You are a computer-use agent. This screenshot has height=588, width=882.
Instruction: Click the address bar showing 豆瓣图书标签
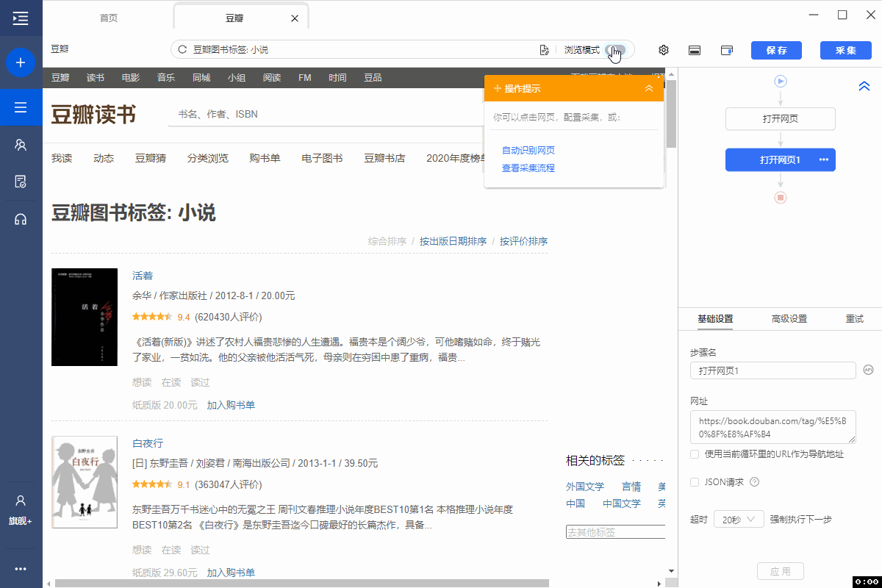(403, 50)
